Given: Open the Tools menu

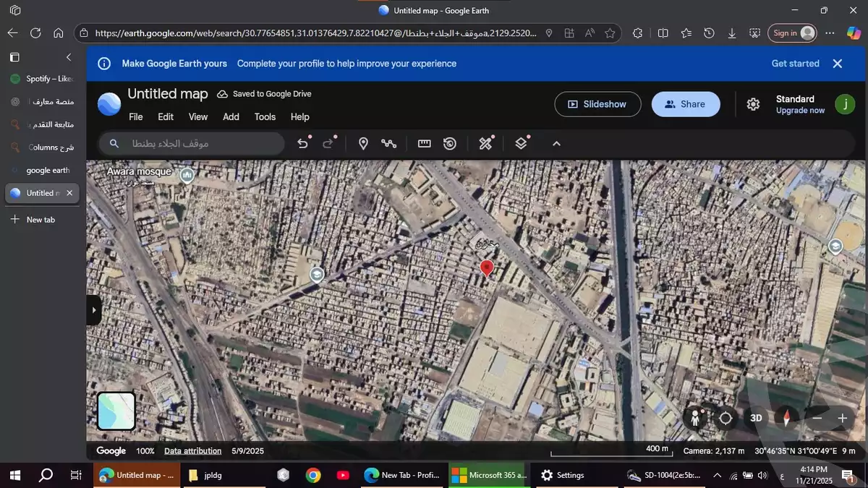Looking at the screenshot, I should (265, 116).
